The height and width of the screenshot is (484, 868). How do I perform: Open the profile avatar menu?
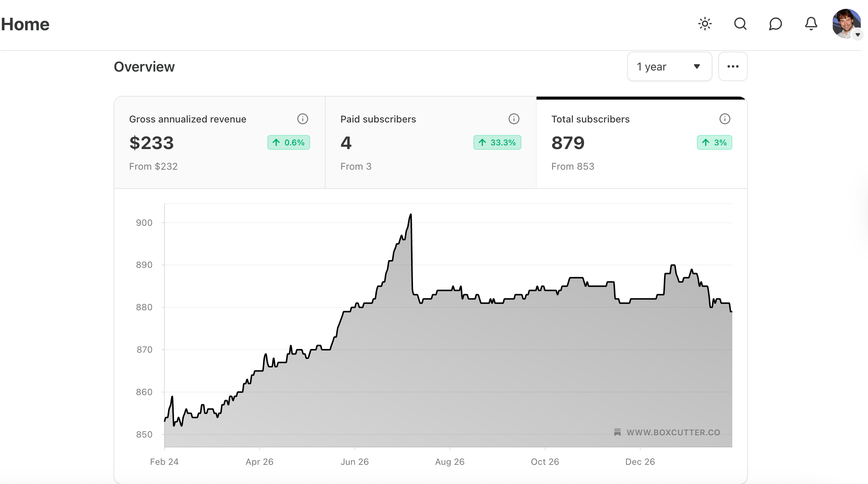click(846, 23)
